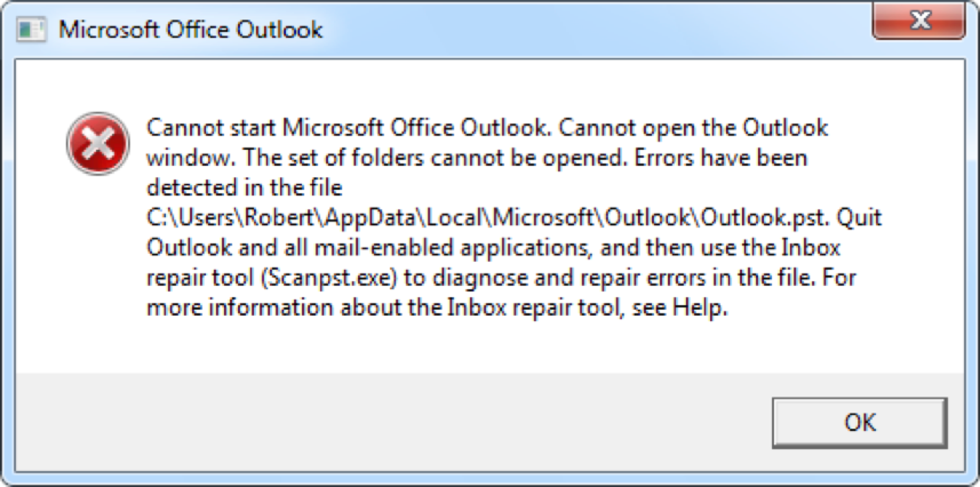Viewport: 980px width, 487px height.
Task: Click the Microsoft Office Outlook title text
Action: [190, 30]
